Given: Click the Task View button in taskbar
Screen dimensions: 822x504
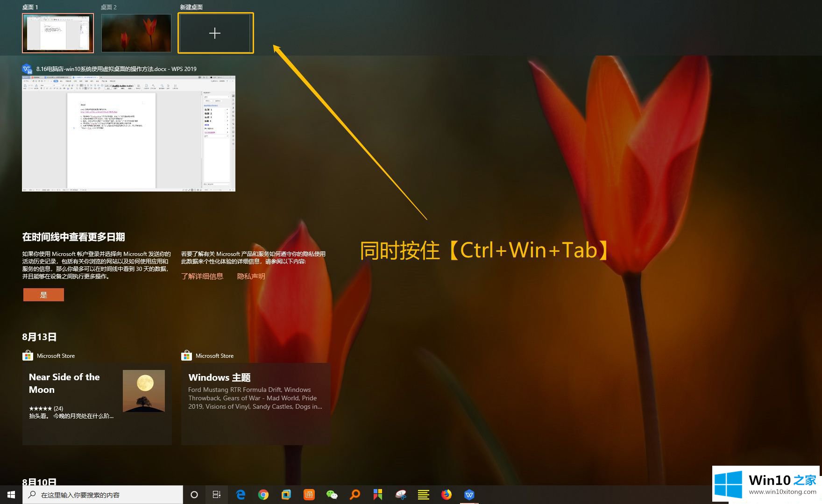Looking at the screenshot, I should (217, 495).
